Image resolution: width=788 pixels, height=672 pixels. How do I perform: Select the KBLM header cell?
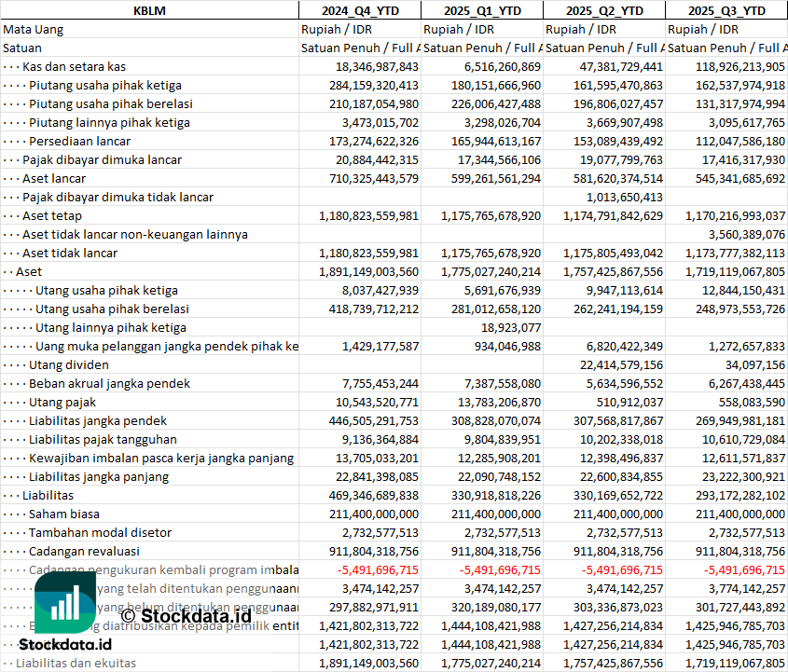pos(149,10)
